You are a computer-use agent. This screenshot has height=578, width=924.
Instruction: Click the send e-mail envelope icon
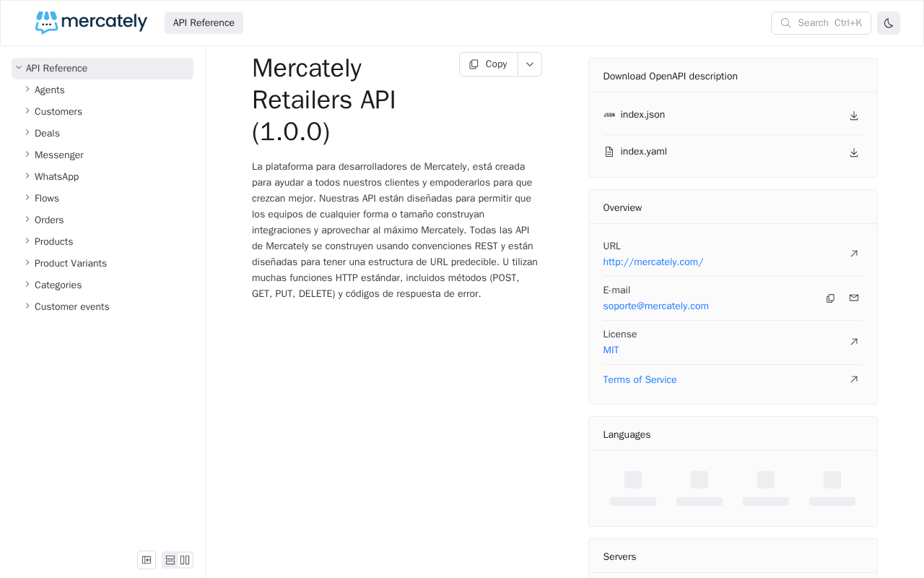pyautogui.click(x=853, y=298)
